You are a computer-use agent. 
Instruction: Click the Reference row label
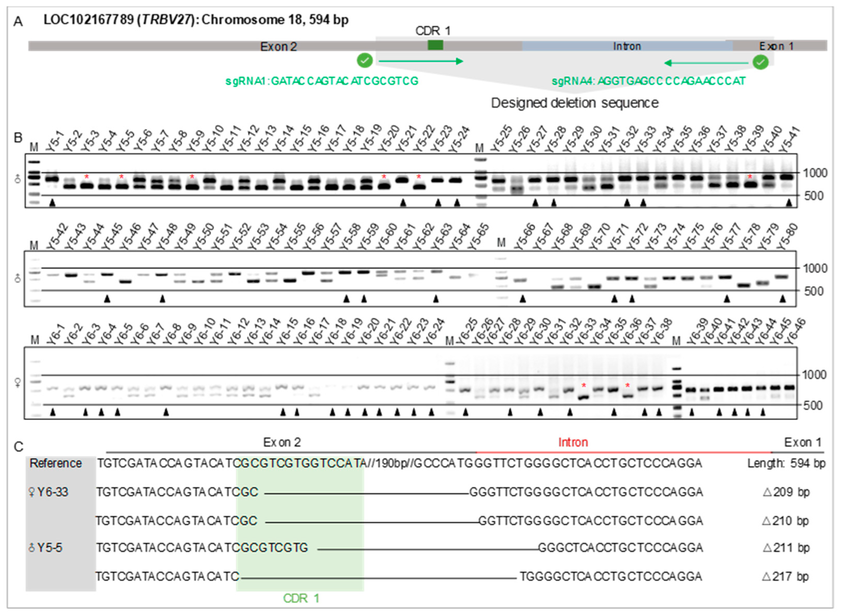pyautogui.click(x=56, y=463)
